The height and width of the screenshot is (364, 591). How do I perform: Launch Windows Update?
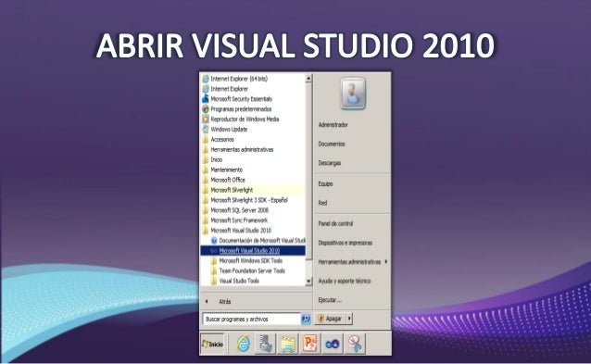253,130
